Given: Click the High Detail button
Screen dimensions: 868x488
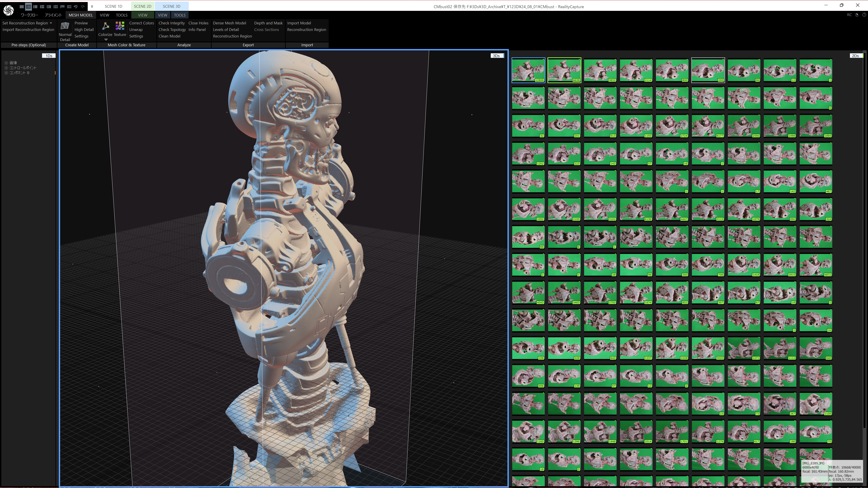Looking at the screenshot, I should click(x=84, y=30).
